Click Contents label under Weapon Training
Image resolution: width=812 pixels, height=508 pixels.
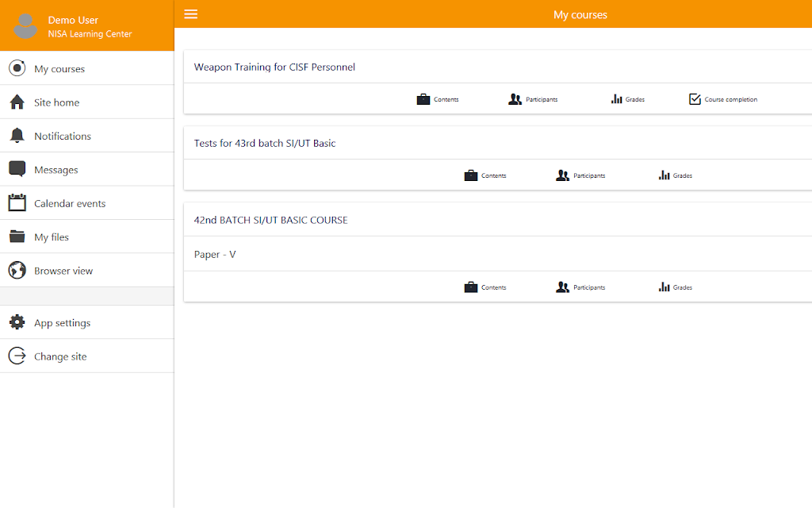[446, 99]
